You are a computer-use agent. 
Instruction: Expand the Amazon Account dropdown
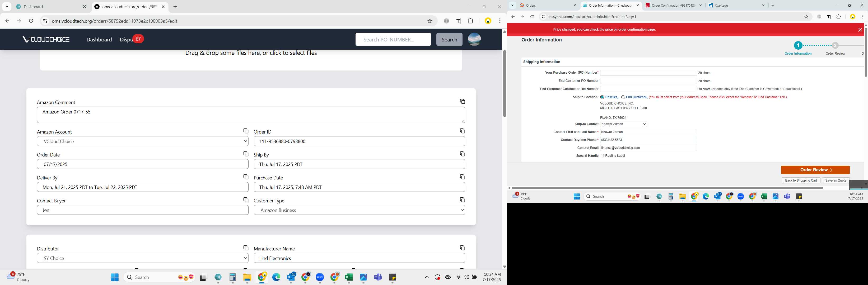pos(143,141)
